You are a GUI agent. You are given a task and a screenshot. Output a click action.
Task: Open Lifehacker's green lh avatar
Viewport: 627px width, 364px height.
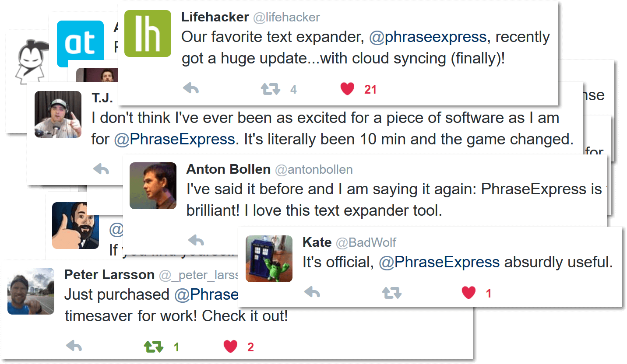click(x=148, y=34)
